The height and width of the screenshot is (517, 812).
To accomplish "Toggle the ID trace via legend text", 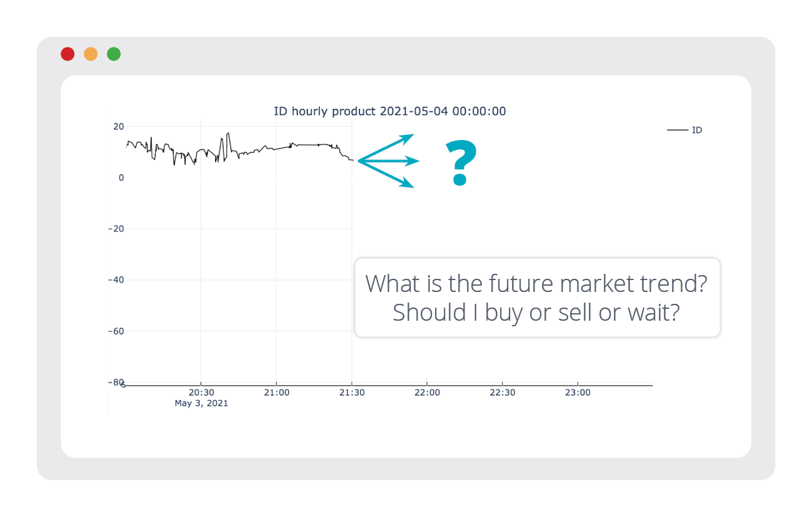I will pos(697,130).
